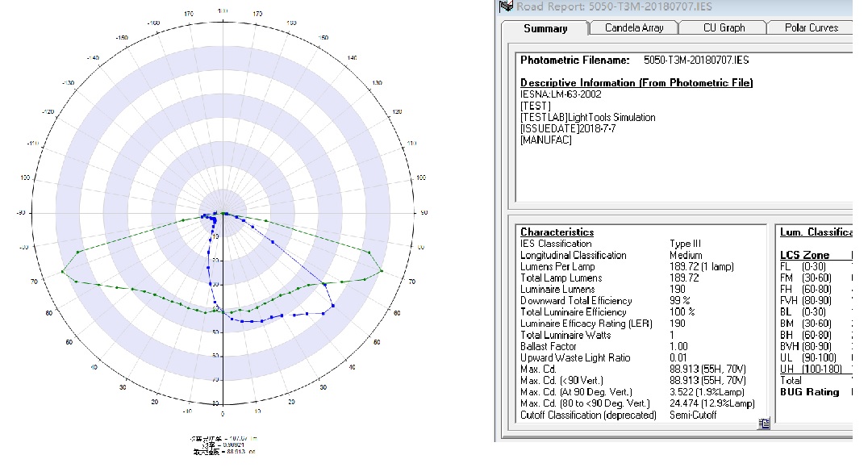Screen dimensions: 868x476
Task: Click the LCS Zone column header
Action: tap(804, 255)
